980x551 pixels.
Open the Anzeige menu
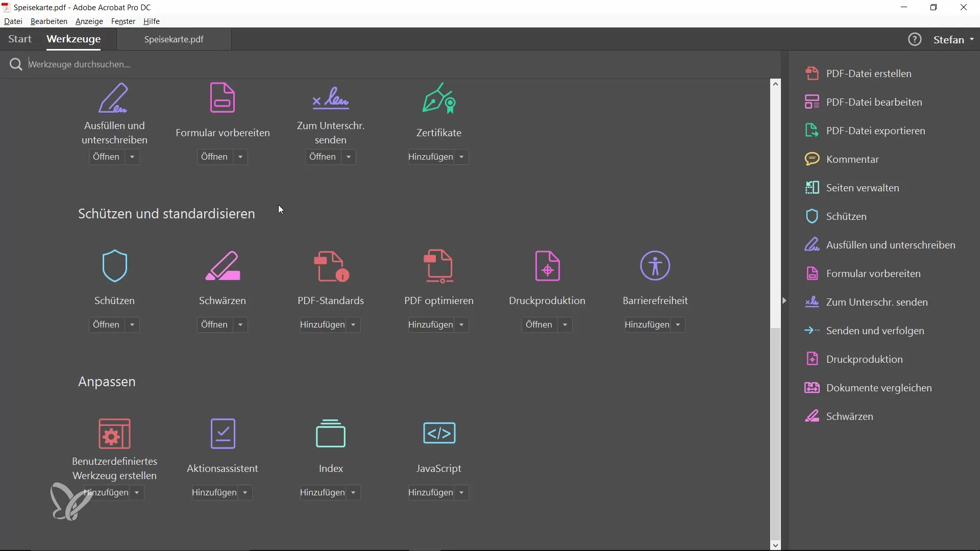(89, 21)
